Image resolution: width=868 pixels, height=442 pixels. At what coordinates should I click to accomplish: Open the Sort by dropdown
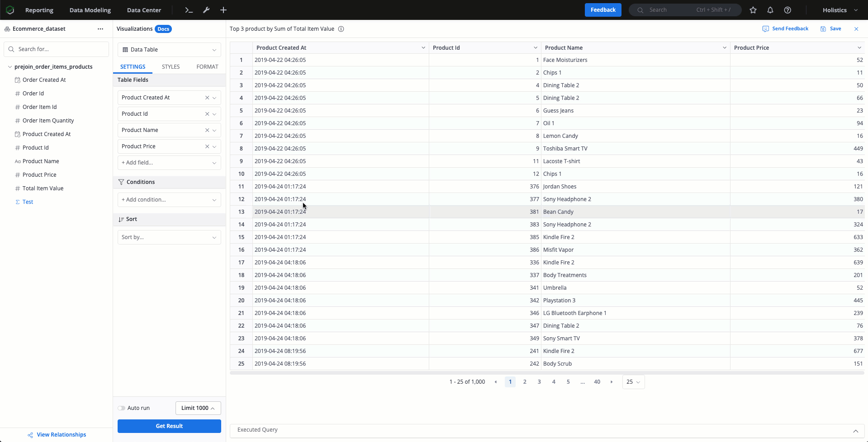[x=169, y=237]
